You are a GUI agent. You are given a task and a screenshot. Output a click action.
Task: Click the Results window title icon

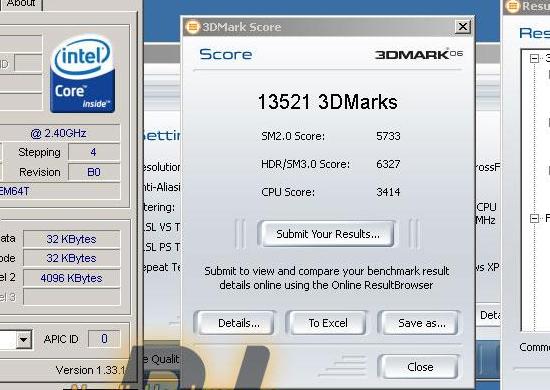pyautogui.click(x=513, y=6)
